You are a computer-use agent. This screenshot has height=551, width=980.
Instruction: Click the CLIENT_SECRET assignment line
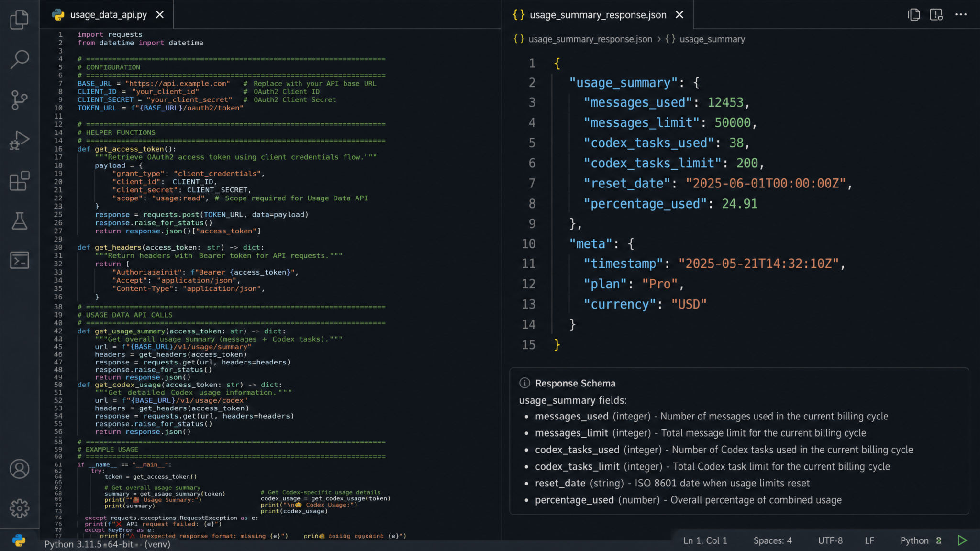click(207, 100)
